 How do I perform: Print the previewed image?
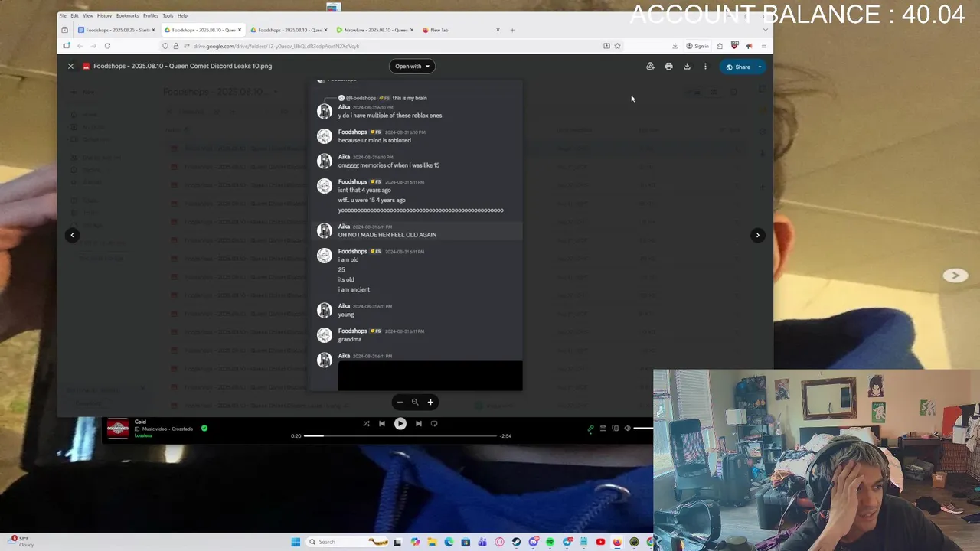668,67
